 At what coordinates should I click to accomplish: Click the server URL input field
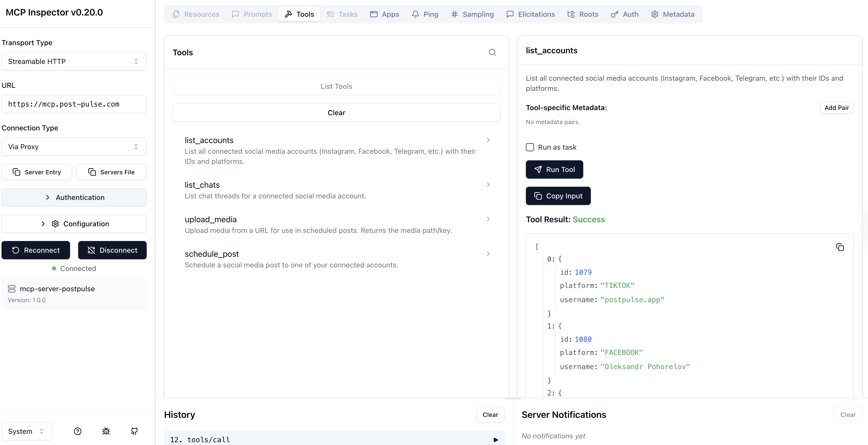point(74,104)
